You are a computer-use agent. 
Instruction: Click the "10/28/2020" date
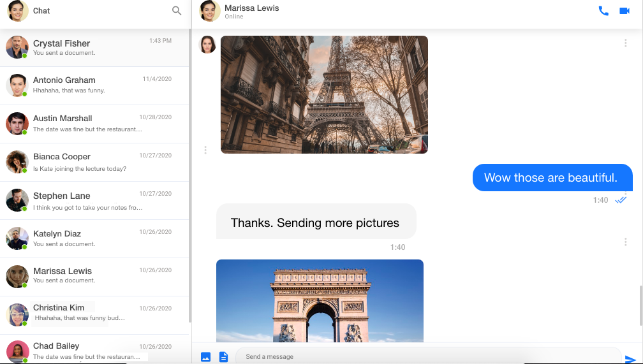pyautogui.click(x=156, y=117)
